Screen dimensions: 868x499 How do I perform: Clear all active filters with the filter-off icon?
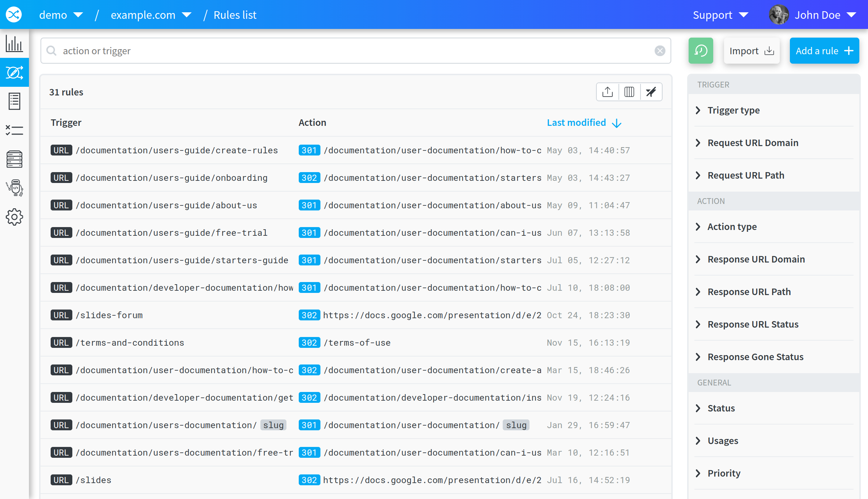tap(651, 92)
